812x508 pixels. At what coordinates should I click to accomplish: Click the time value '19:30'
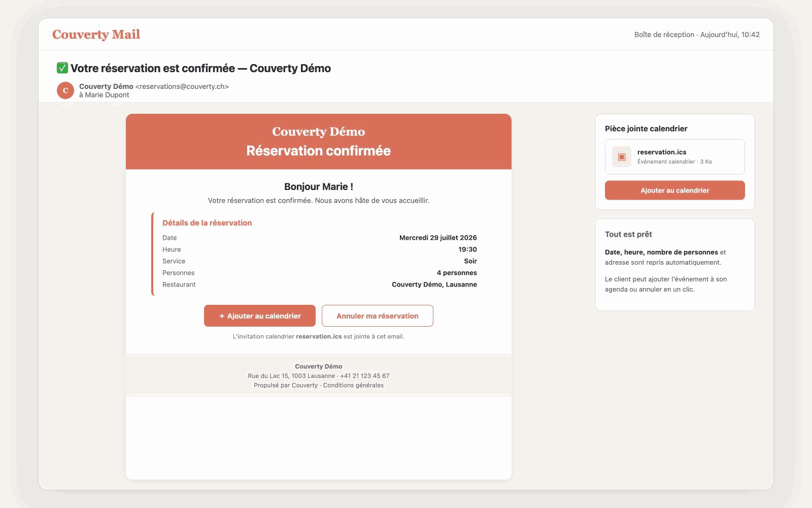point(467,249)
